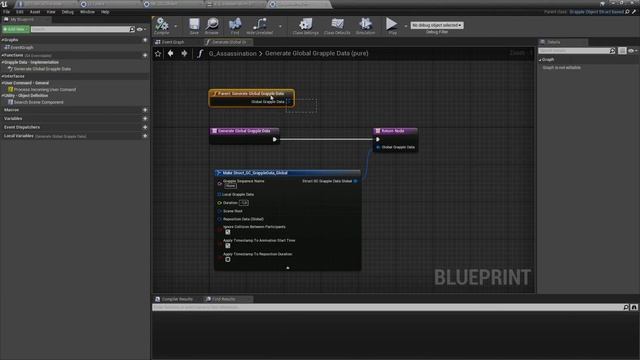The image size is (640, 360).
Task: Add a new function with Functions plus button
Action: tap(145, 55)
